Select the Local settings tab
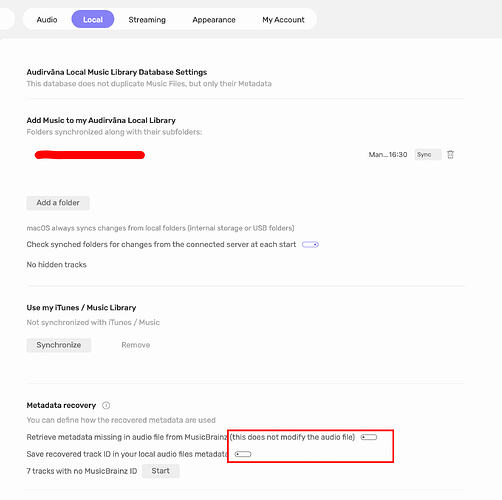Image resolution: width=502 pixels, height=500 pixels. 93,19
